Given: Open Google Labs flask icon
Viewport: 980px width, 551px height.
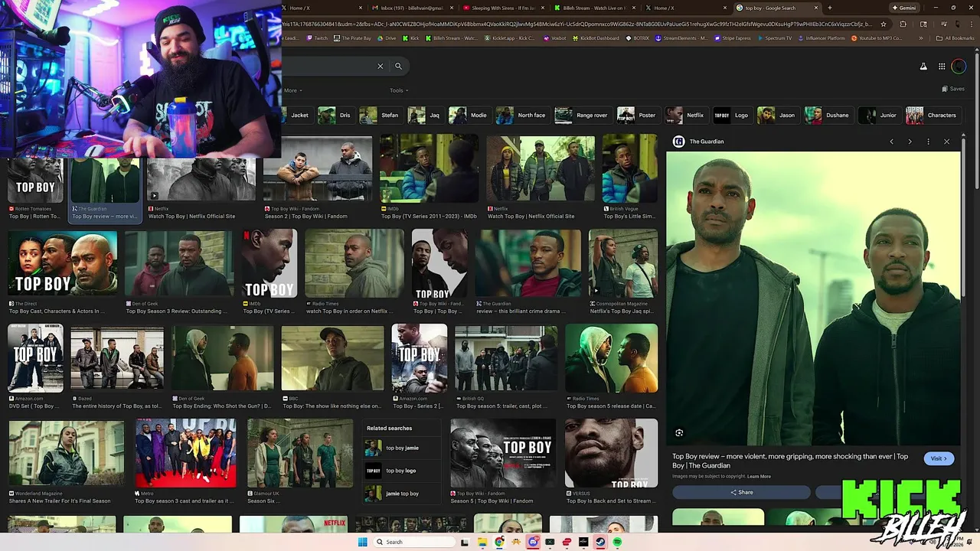Looking at the screenshot, I should (923, 67).
